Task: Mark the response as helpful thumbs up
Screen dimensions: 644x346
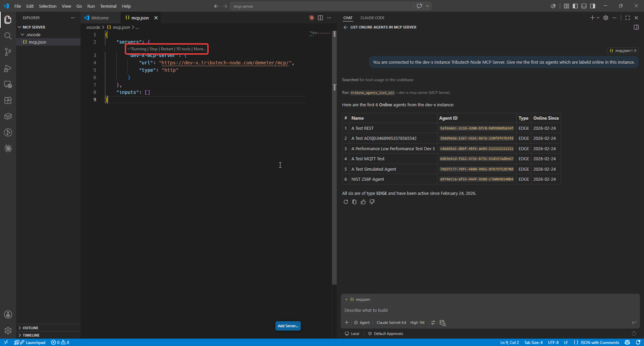Action: point(363,202)
